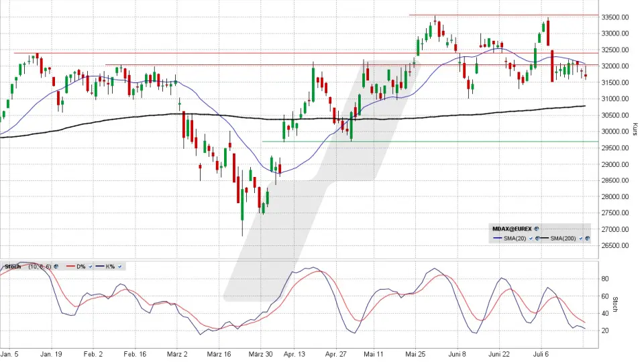
Task: Click the 26500.00 price axis label
Action: (615, 245)
